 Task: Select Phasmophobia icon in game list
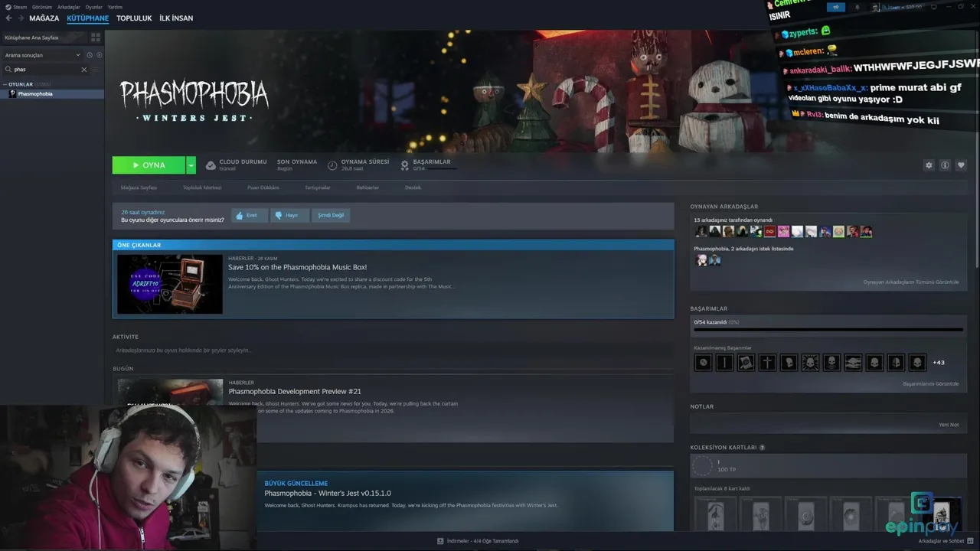(x=12, y=93)
